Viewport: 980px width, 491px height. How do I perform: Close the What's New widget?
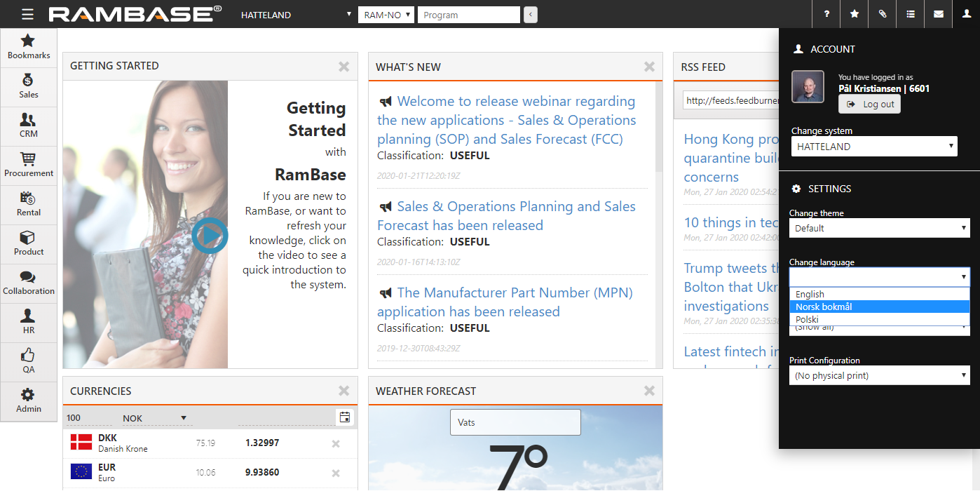coord(649,67)
